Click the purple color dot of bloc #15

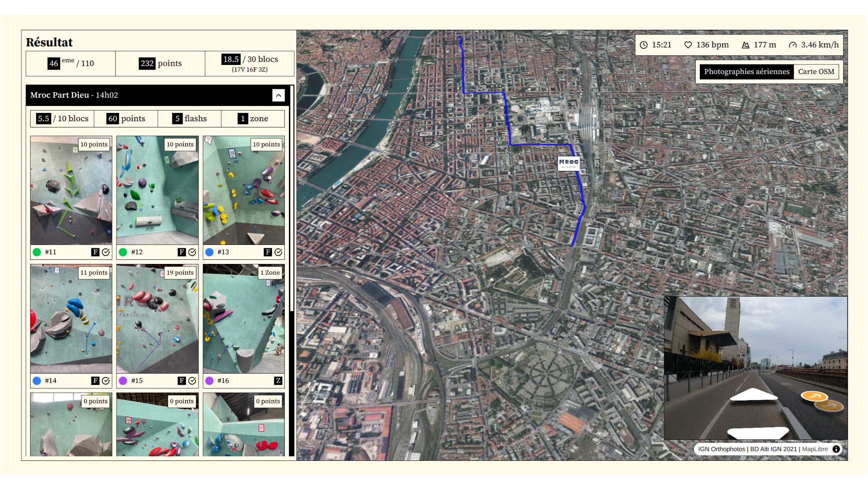pos(123,381)
